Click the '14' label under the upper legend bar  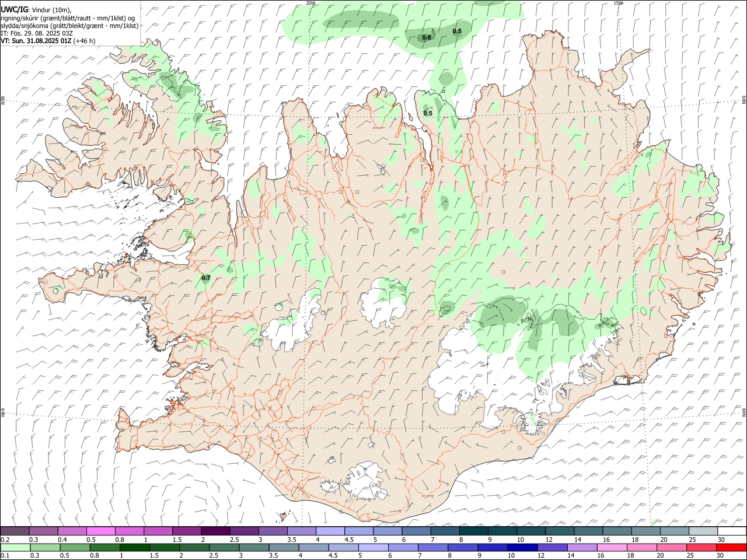click(578, 540)
